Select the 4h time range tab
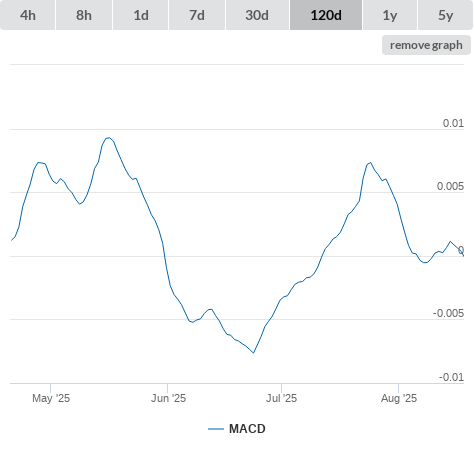The width and height of the screenshot is (474, 455). click(27, 15)
